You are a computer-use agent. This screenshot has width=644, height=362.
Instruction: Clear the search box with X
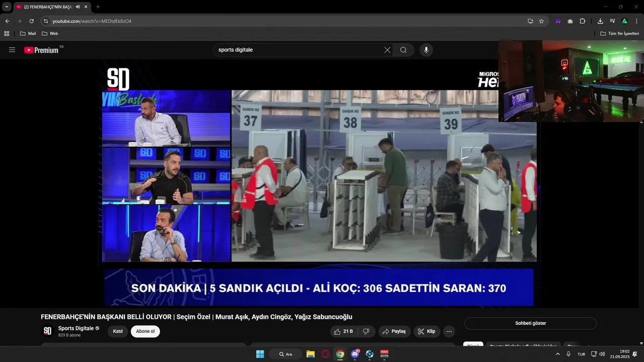pos(387,50)
